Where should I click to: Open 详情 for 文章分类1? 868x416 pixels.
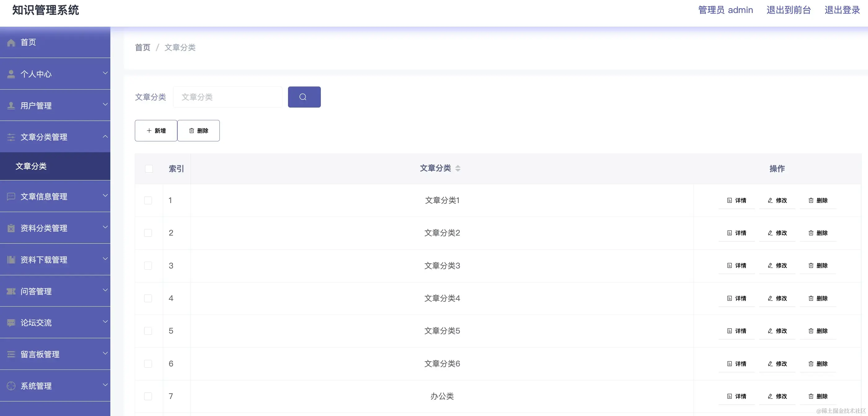pyautogui.click(x=737, y=201)
